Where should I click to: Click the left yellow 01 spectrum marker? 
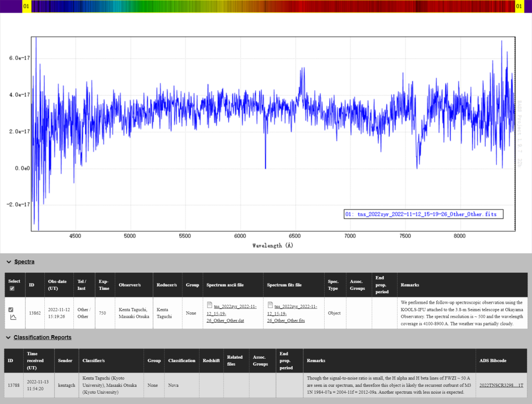tap(27, 6)
